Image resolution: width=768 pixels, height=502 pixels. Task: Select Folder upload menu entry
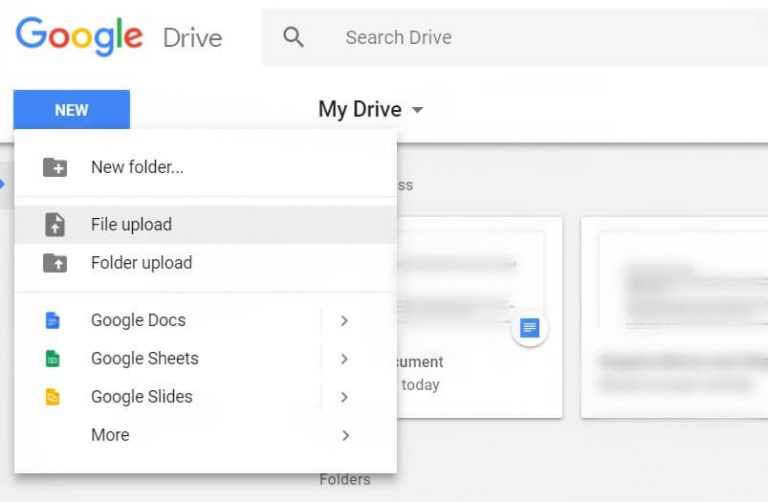206,263
